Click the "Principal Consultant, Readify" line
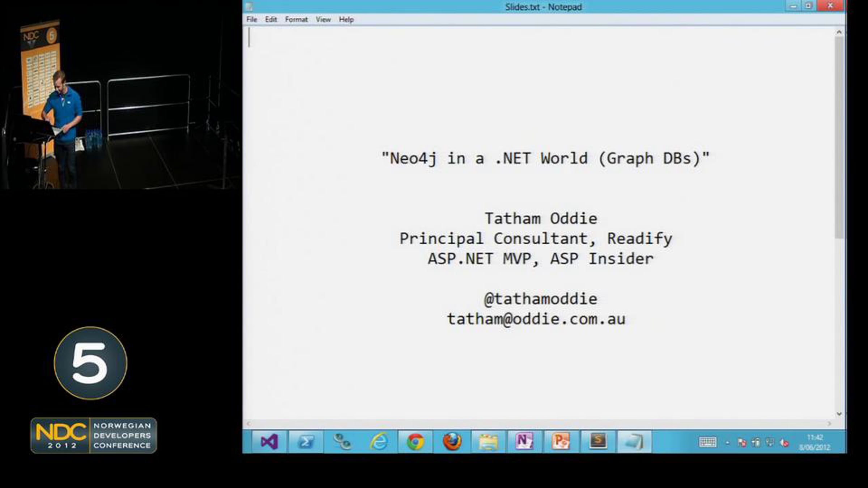Screen dimensions: 868x488 [x=536, y=239]
